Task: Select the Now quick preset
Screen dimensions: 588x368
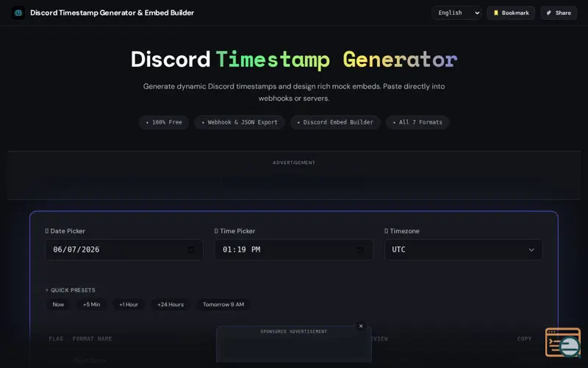Action: (x=58, y=305)
